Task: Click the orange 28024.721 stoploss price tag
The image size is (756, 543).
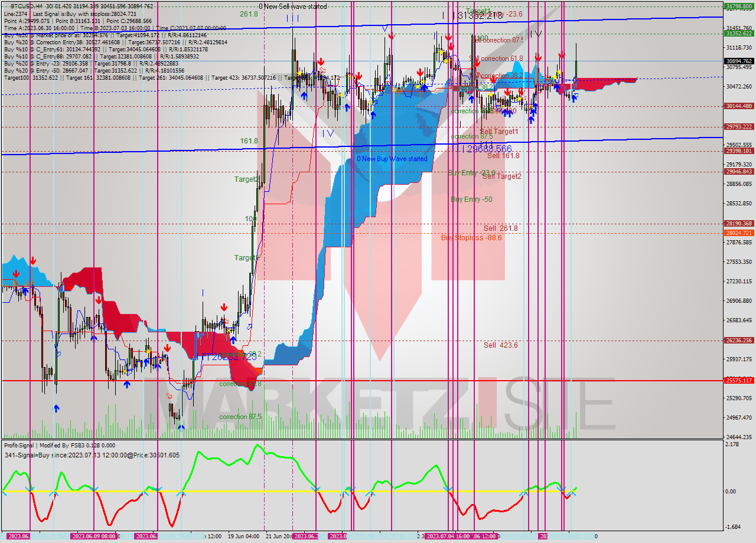Action: point(739,233)
